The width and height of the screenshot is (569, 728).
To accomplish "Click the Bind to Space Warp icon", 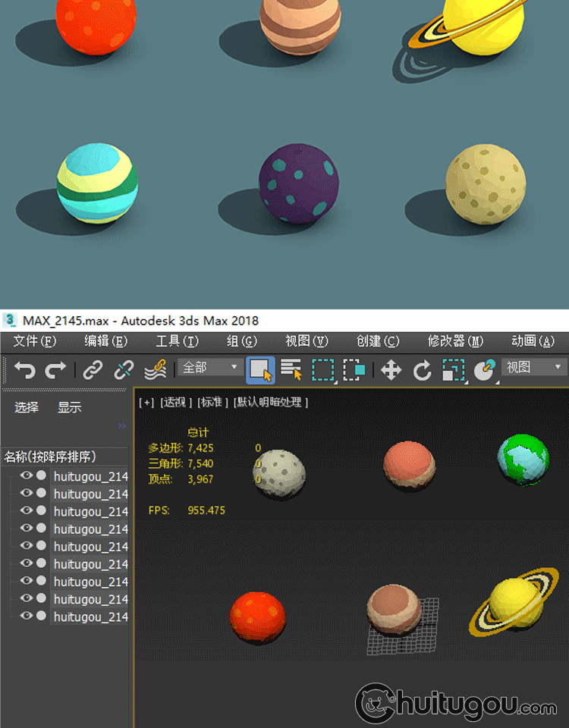I will [x=156, y=370].
